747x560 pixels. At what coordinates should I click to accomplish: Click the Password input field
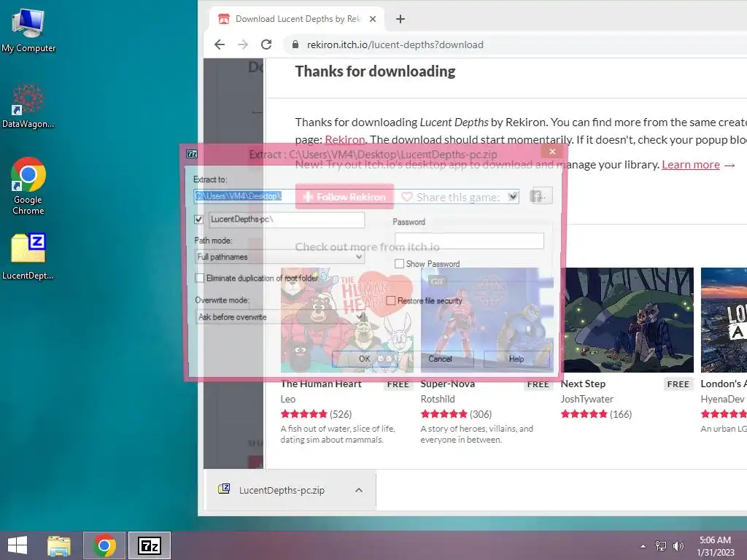(x=469, y=241)
